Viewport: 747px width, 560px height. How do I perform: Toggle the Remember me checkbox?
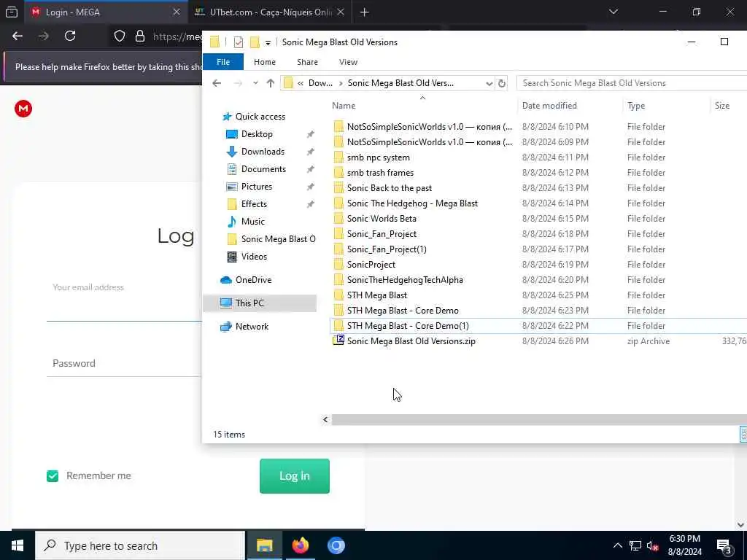pos(53,475)
